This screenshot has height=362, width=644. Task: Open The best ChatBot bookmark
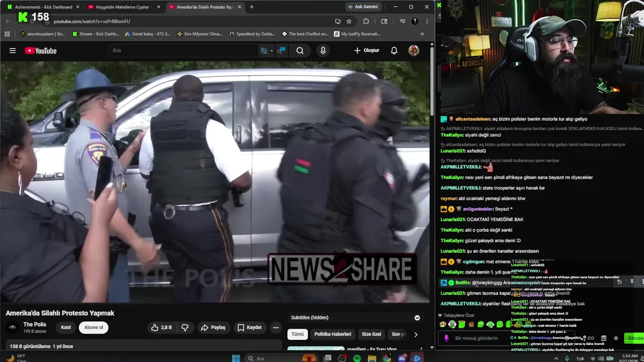tap(305, 34)
